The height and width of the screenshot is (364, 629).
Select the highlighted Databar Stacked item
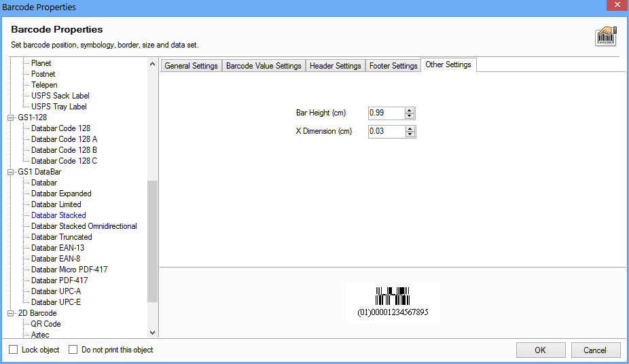58,215
